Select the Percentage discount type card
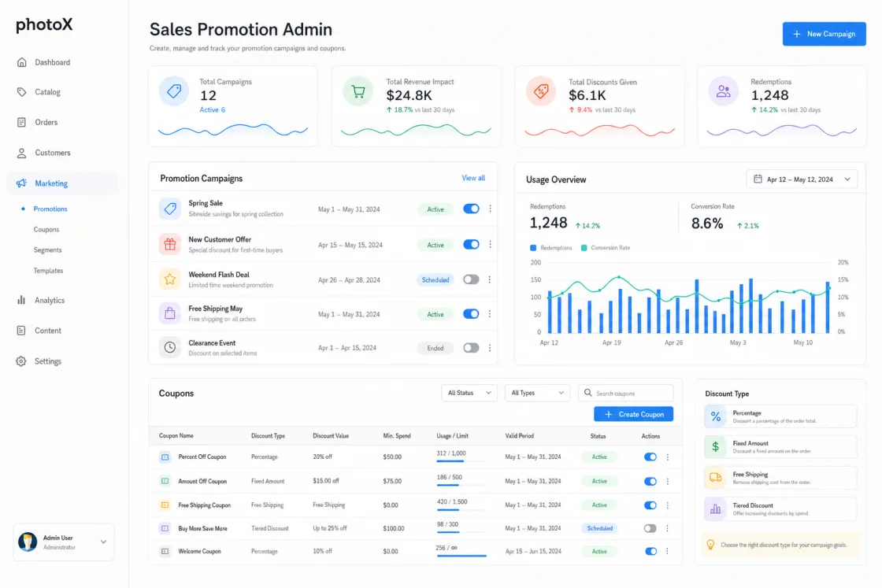882x588 pixels. click(x=780, y=416)
